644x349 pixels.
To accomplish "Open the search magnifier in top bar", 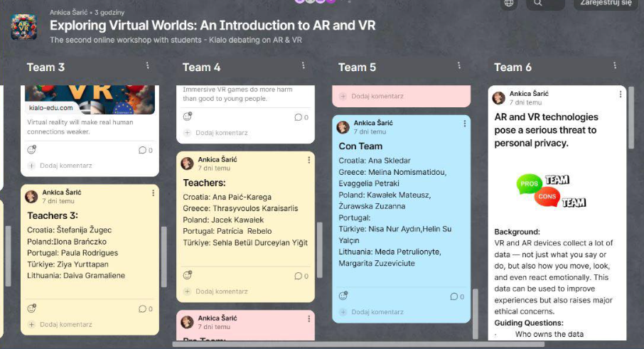I will tap(538, 4).
